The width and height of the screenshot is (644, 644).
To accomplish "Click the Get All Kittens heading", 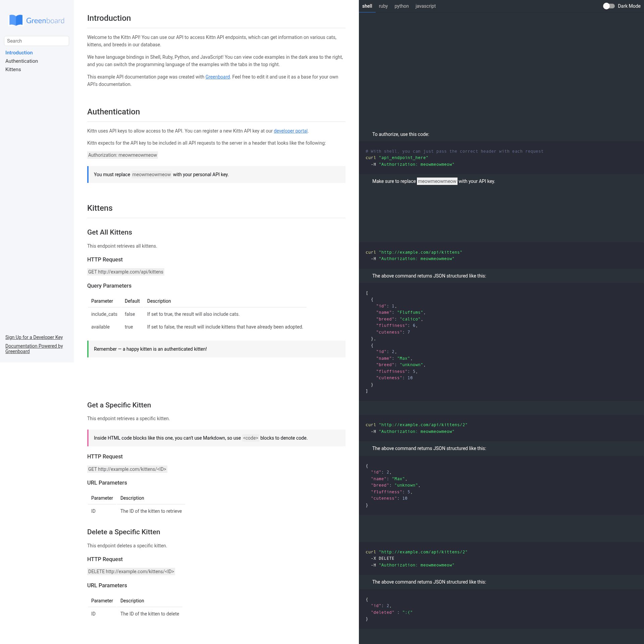I will [x=110, y=232].
